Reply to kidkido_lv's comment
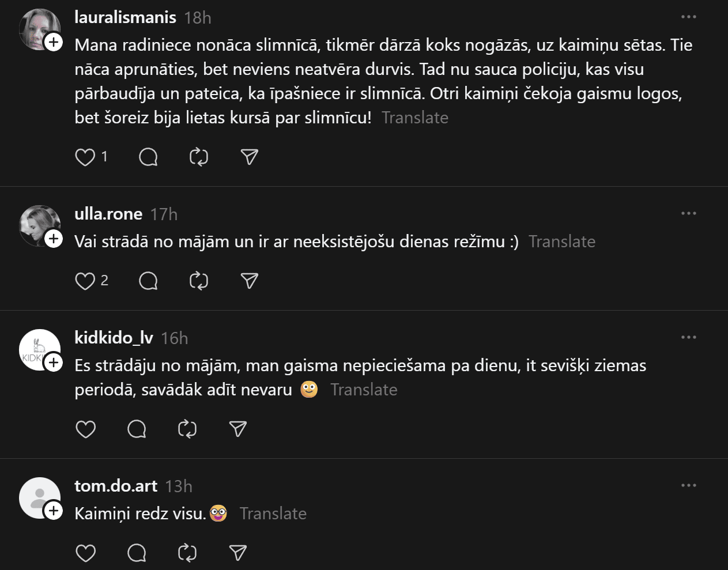 137,429
